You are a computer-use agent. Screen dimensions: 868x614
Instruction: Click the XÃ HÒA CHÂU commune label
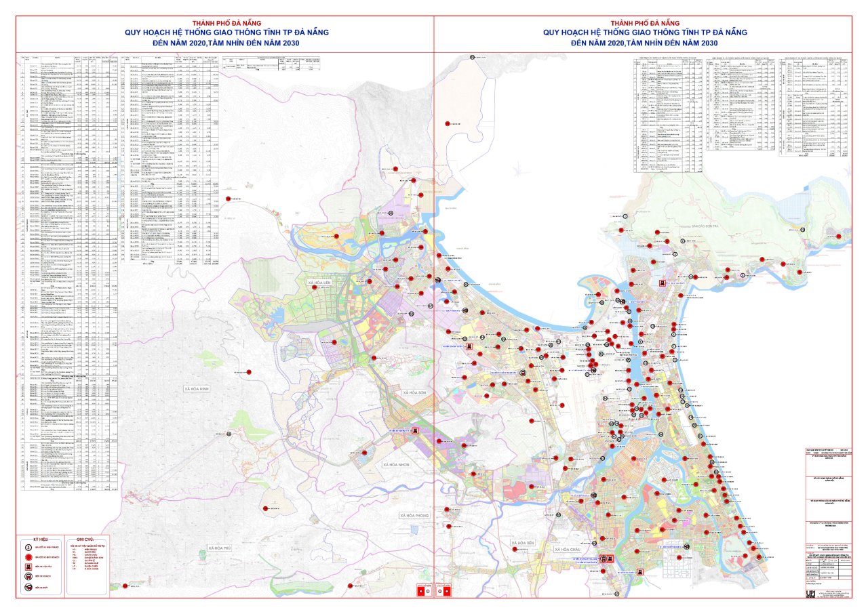click(x=568, y=550)
